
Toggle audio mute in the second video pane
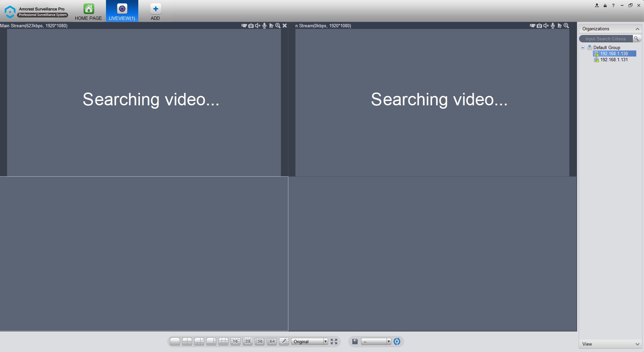[546, 26]
